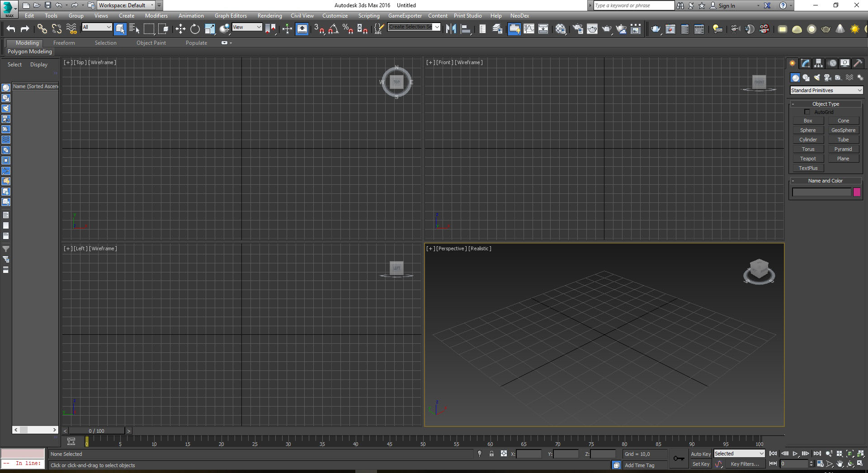
Task: Click the Cylinder primitive button
Action: 808,140
